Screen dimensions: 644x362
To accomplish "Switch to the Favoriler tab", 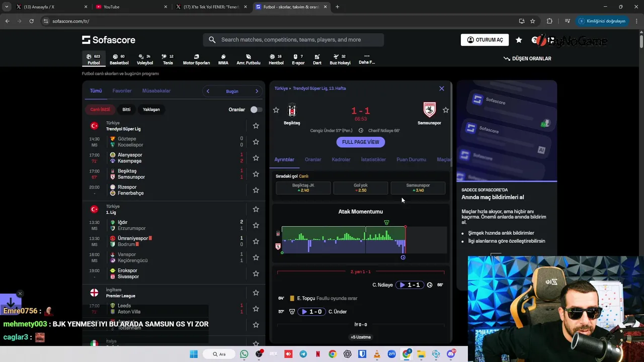I will [122, 91].
